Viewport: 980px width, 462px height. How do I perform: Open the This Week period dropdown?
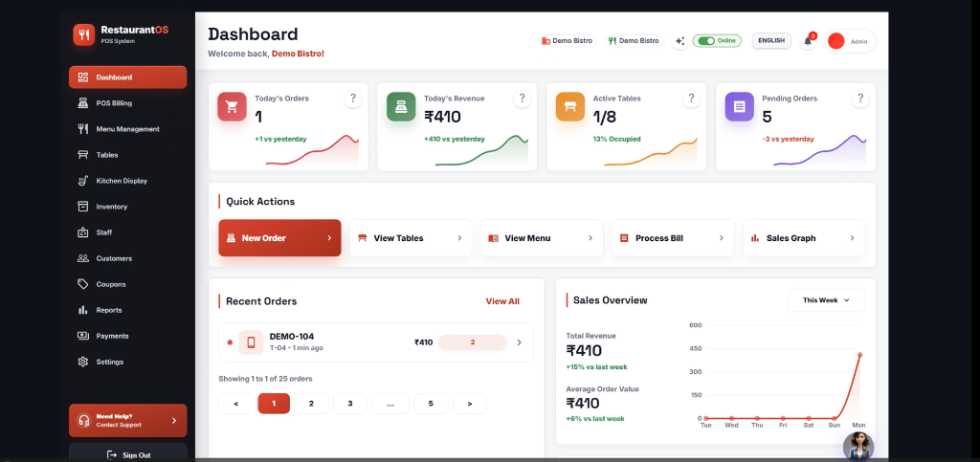tap(826, 300)
